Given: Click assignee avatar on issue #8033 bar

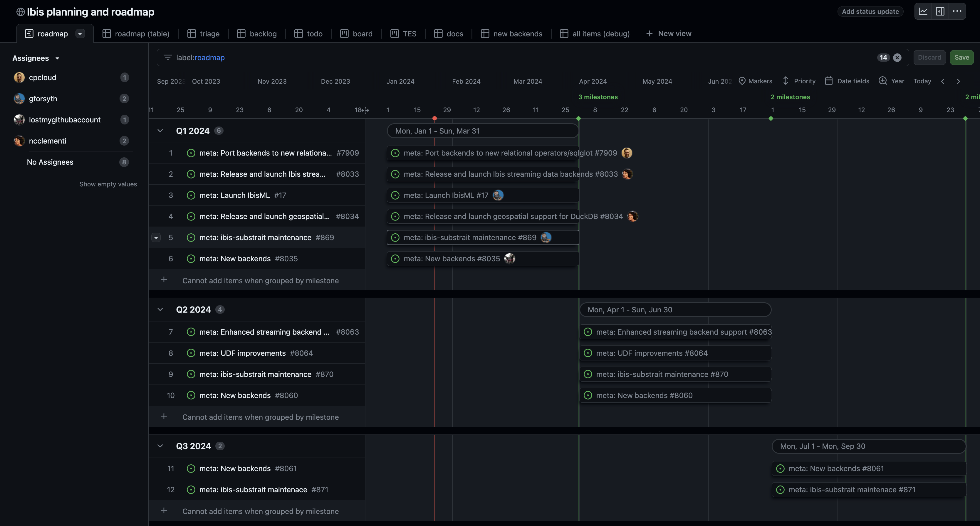Looking at the screenshot, I should (x=627, y=174).
